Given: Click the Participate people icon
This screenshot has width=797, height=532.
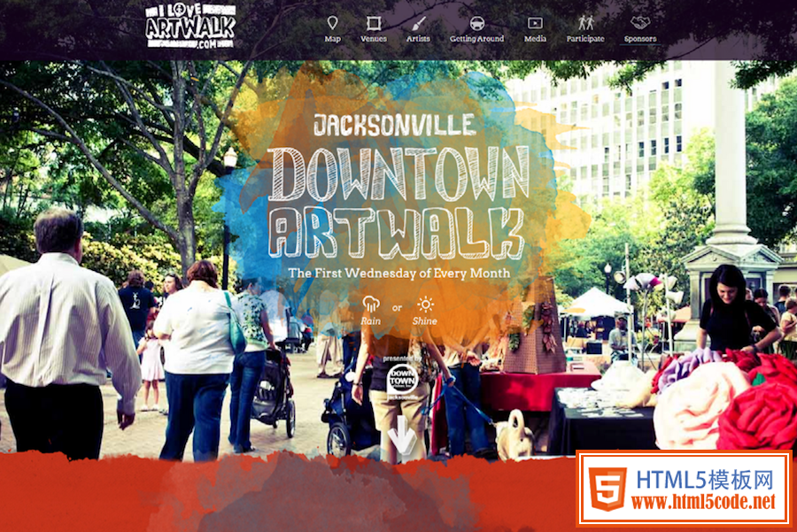Looking at the screenshot, I should 585,23.
